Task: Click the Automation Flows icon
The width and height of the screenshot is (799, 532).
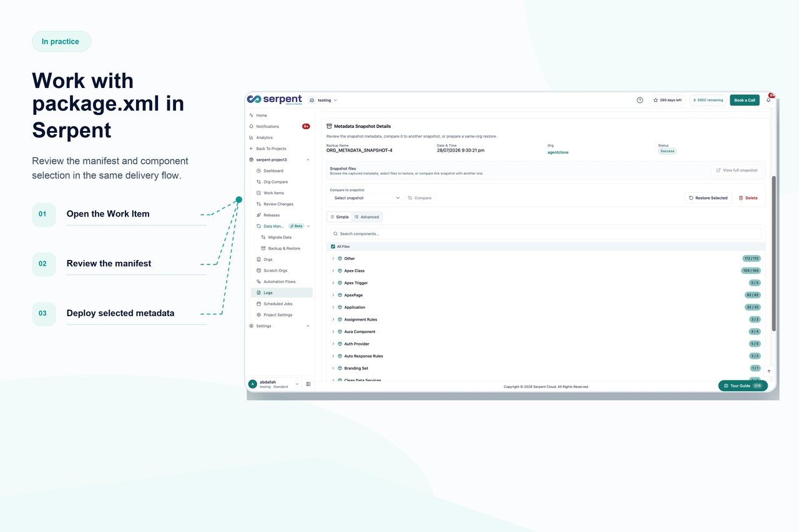Action: pos(258,282)
